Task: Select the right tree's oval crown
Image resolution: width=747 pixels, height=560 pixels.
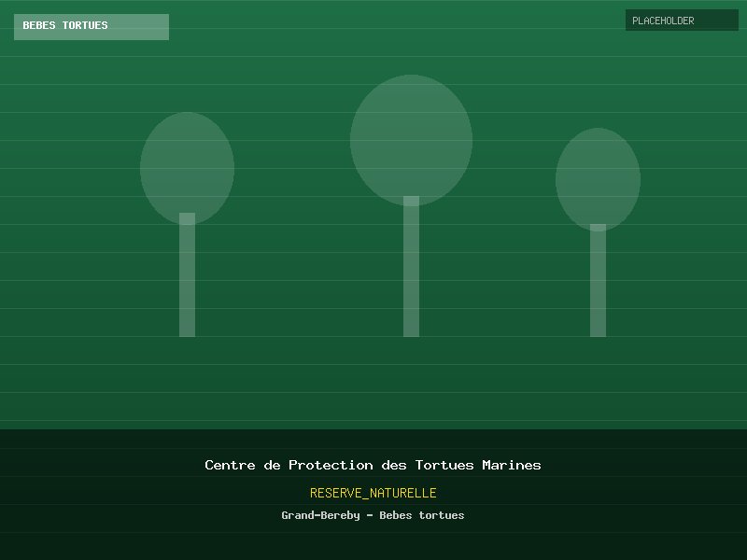Action: (x=598, y=178)
